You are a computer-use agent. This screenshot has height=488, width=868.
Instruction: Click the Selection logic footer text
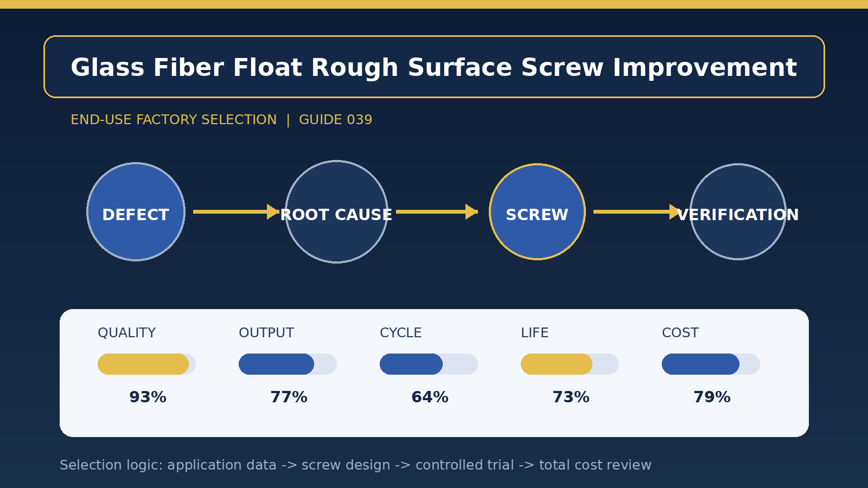pos(355,465)
